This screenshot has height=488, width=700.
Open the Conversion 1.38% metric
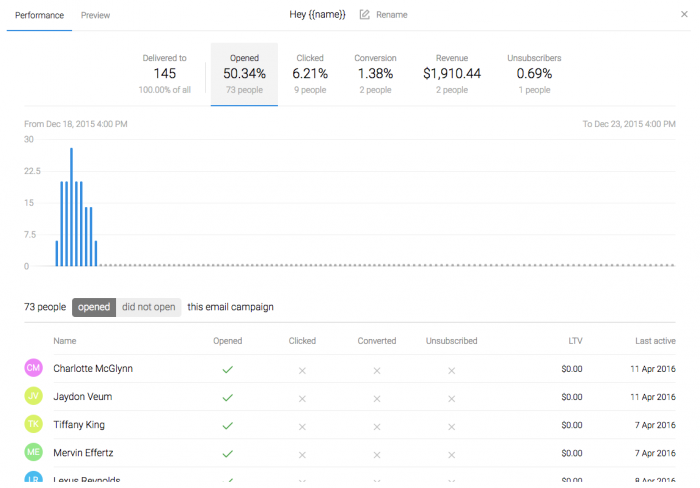point(375,73)
